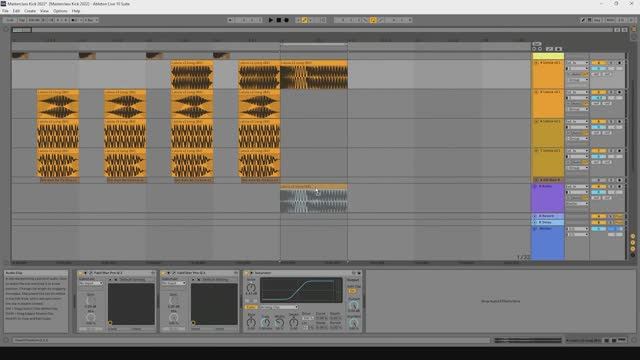Click the Set locator button
Image resolution: width=640 pixels, height=360 pixels.
tap(537, 44)
